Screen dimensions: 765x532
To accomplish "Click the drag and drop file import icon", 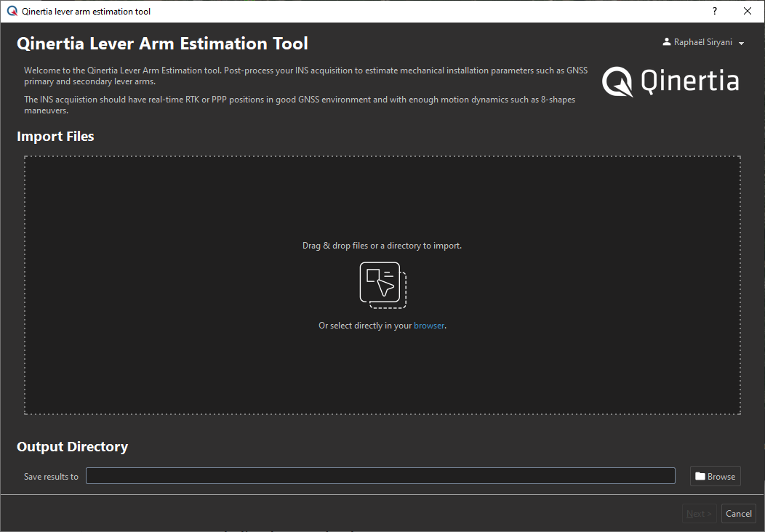I will pyautogui.click(x=382, y=285).
